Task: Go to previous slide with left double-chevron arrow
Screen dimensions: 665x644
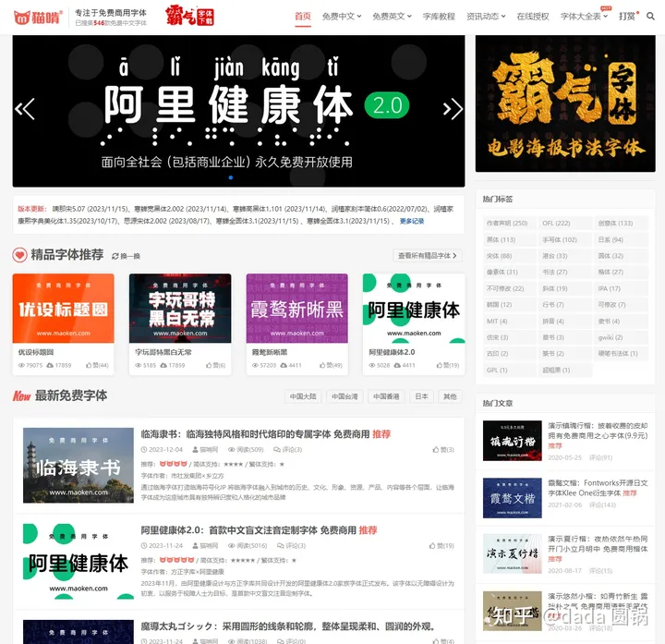Action: pyautogui.click(x=25, y=109)
